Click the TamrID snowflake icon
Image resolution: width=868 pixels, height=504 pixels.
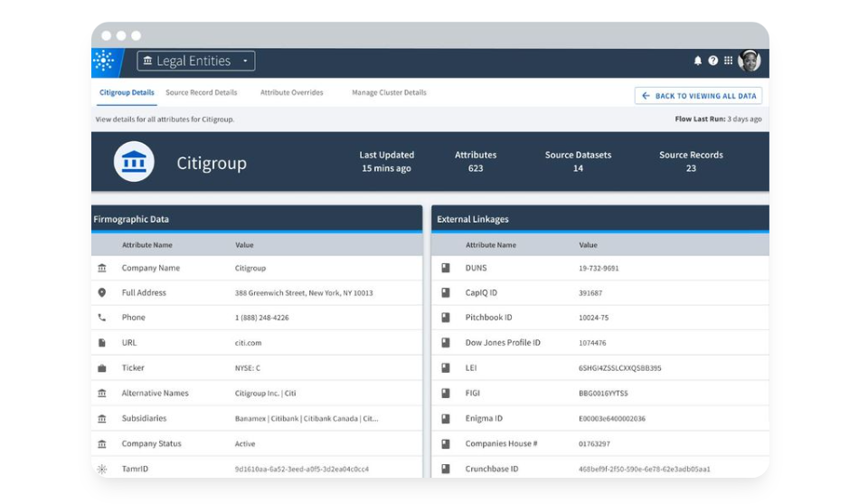coord(102,469)
